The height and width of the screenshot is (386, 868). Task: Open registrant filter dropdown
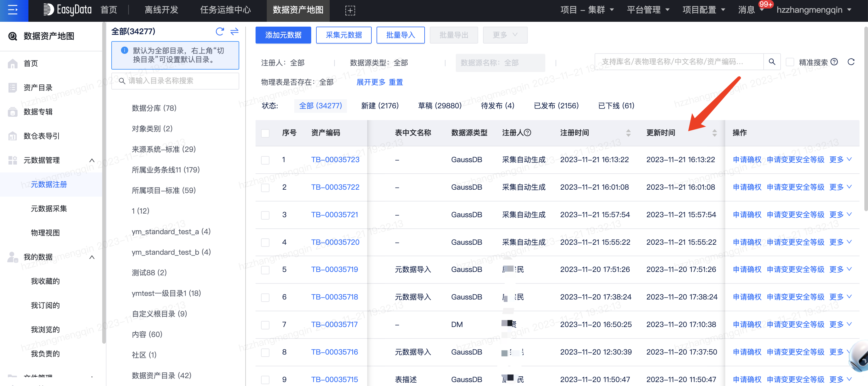pyautogui.click(x=283, y=63)
